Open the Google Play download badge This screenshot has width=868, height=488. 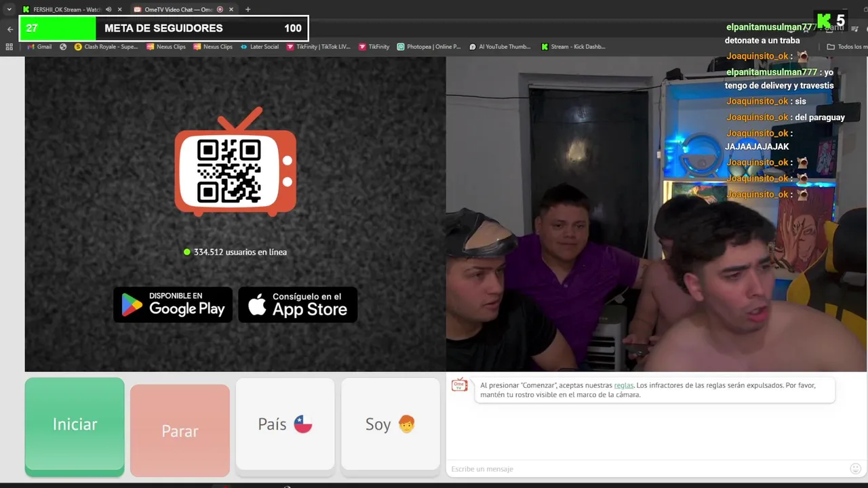[x=173, y=305]
